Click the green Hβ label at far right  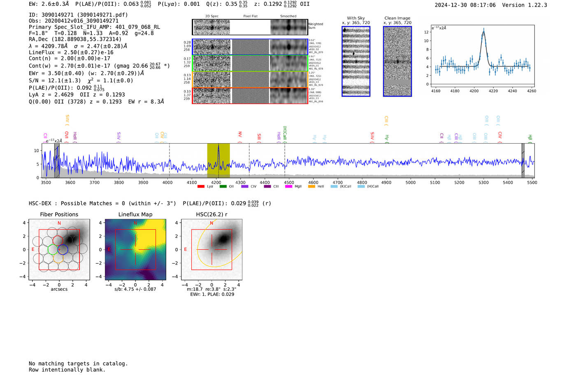(x=530, y=138)
